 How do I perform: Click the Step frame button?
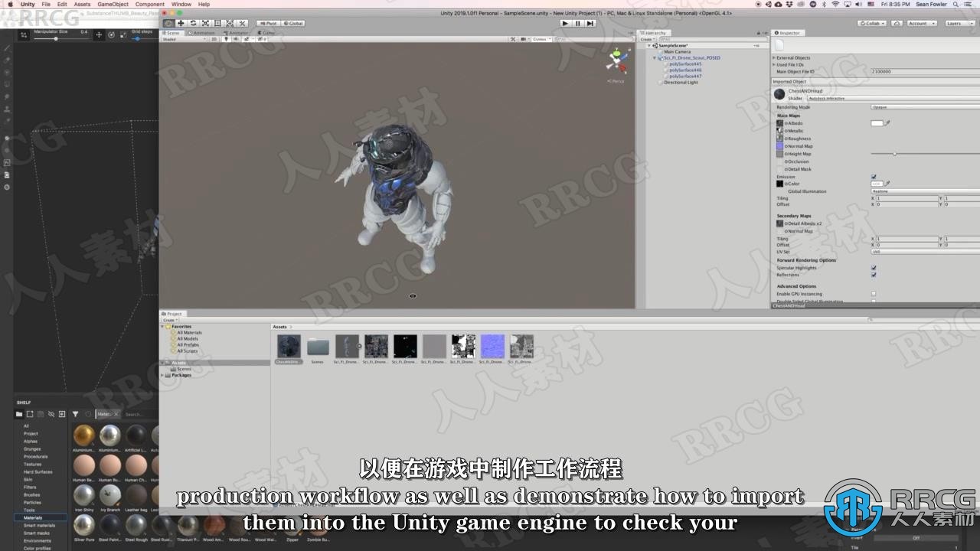click(x=590, y=23)
